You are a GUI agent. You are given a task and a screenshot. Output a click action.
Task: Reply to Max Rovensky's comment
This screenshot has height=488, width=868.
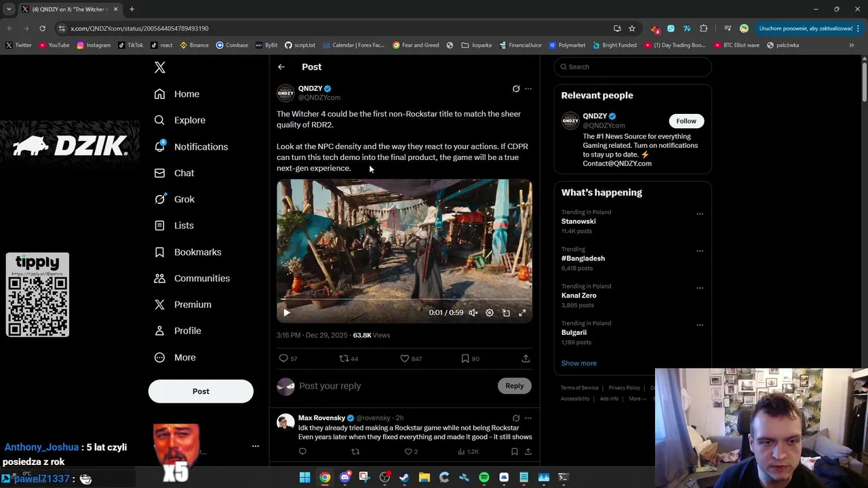coord(302,451)
